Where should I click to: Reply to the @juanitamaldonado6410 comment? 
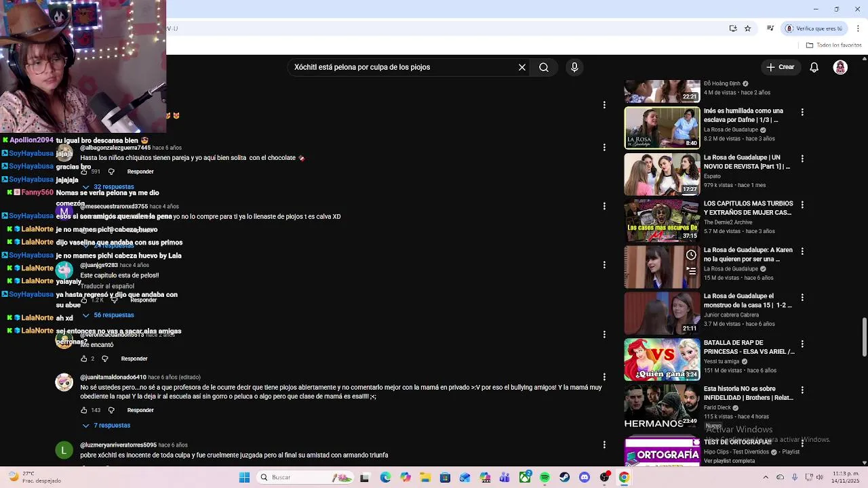[140, 410]
